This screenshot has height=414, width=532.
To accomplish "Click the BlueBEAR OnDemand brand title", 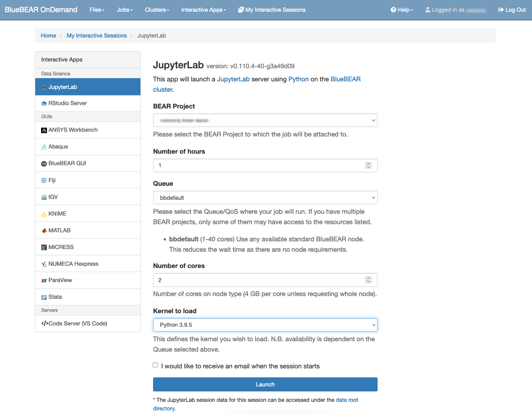I will point(41,10).
